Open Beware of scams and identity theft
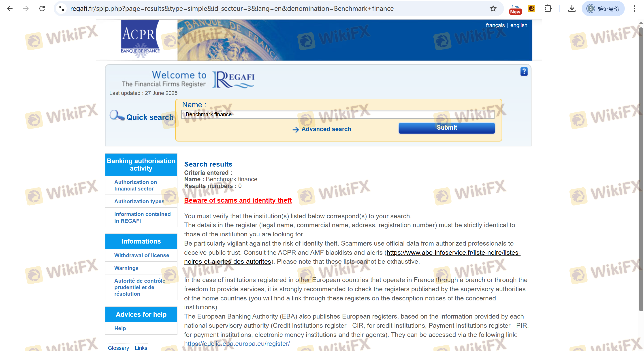Screen dimensions: 644x351 click(238, 200)
